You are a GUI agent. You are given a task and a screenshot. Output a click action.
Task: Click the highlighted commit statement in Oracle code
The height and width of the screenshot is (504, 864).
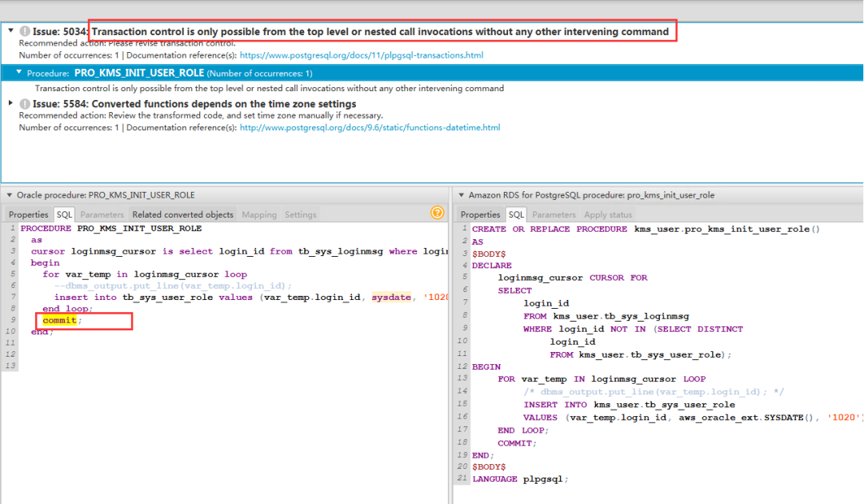[x=60, y=321]
